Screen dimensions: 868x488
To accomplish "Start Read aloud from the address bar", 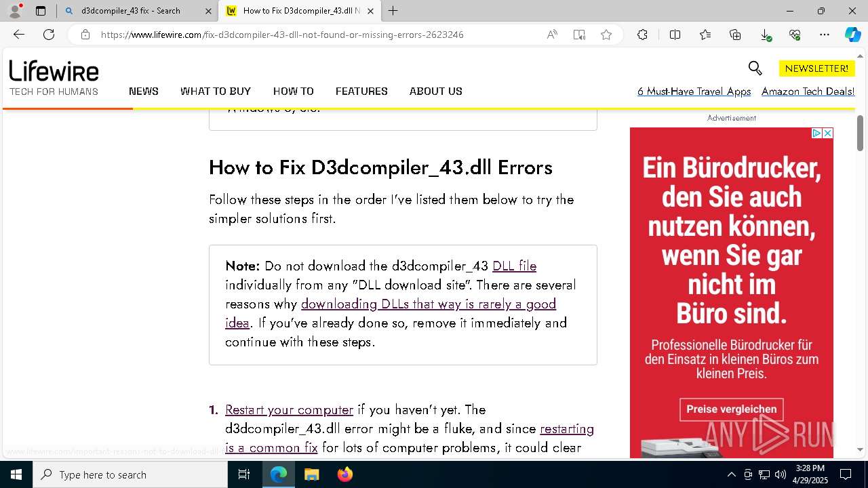I will coord(552,35).
